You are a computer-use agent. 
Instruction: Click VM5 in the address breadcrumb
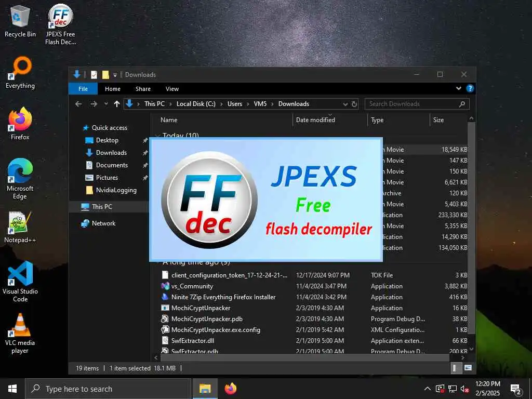[x=260, y=104]
